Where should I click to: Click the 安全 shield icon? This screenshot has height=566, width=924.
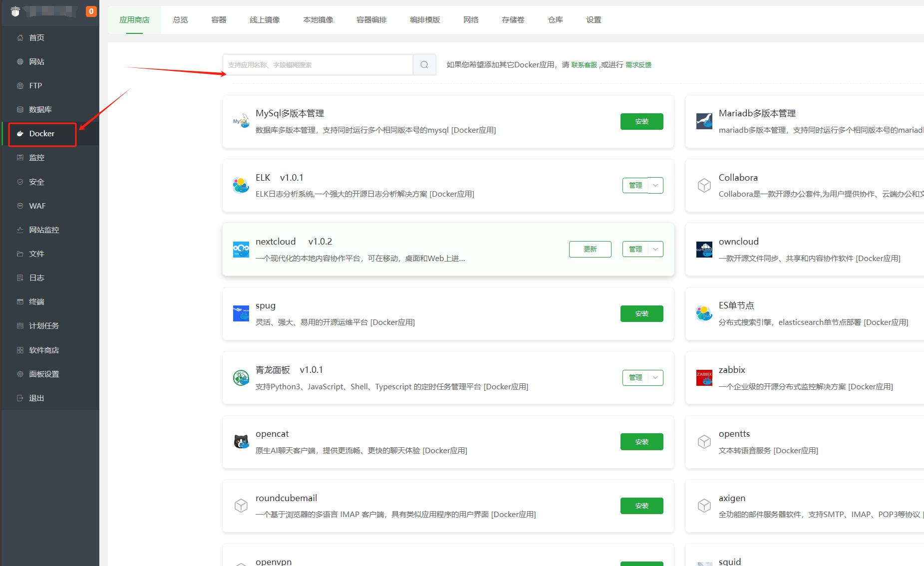(20, 182)
